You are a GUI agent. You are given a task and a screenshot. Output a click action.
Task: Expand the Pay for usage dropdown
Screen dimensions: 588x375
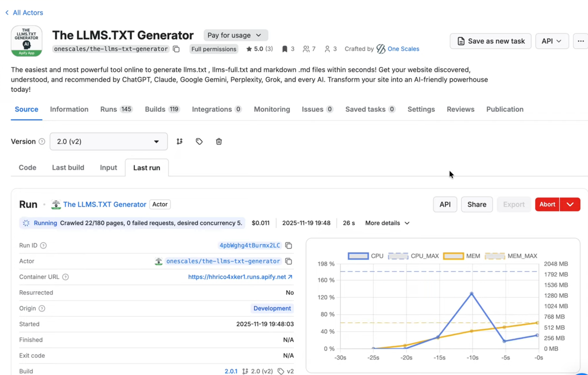click(x=235, y=35)
